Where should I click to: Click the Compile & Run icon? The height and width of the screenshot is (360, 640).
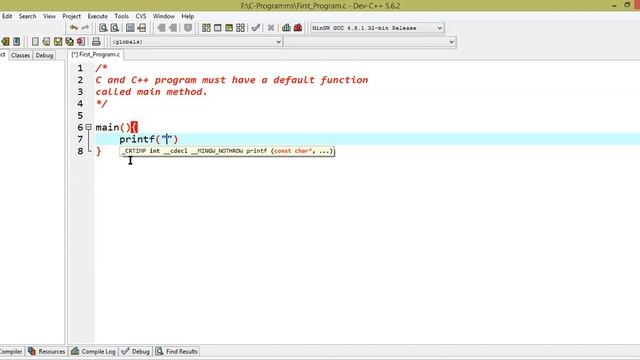pyautogui.click(x=229, y=28)
